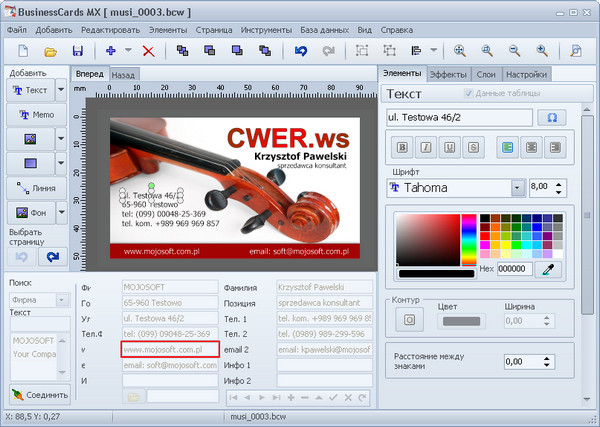This screenshot has width=600, height=427.
Task: Click the new blank document icon
Action: coord(22,50)
